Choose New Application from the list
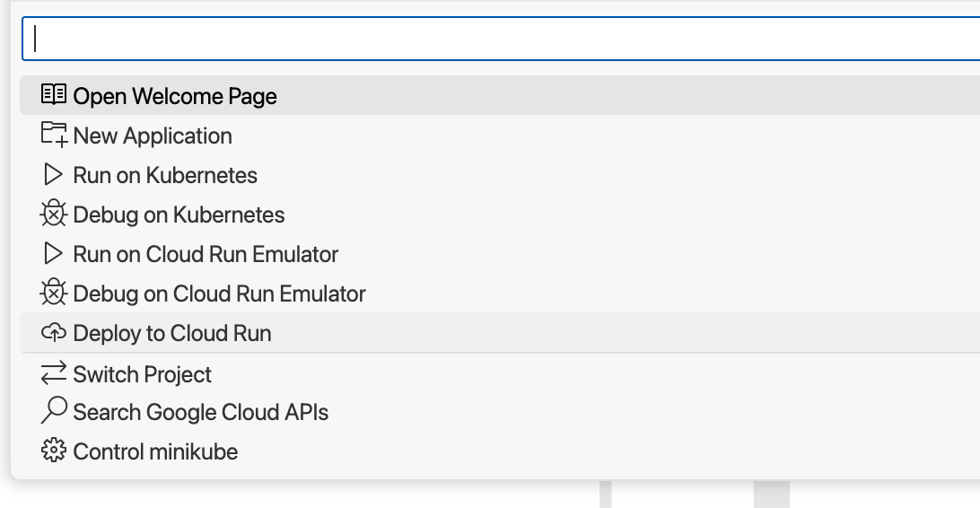Viewport: 980px width, 508px height. point(500,135)
